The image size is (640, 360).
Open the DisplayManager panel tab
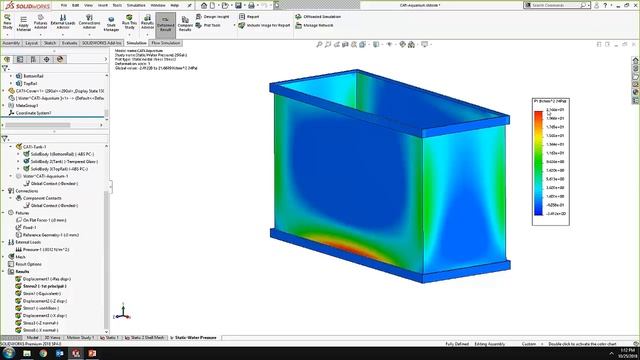[x=60, y=60]
